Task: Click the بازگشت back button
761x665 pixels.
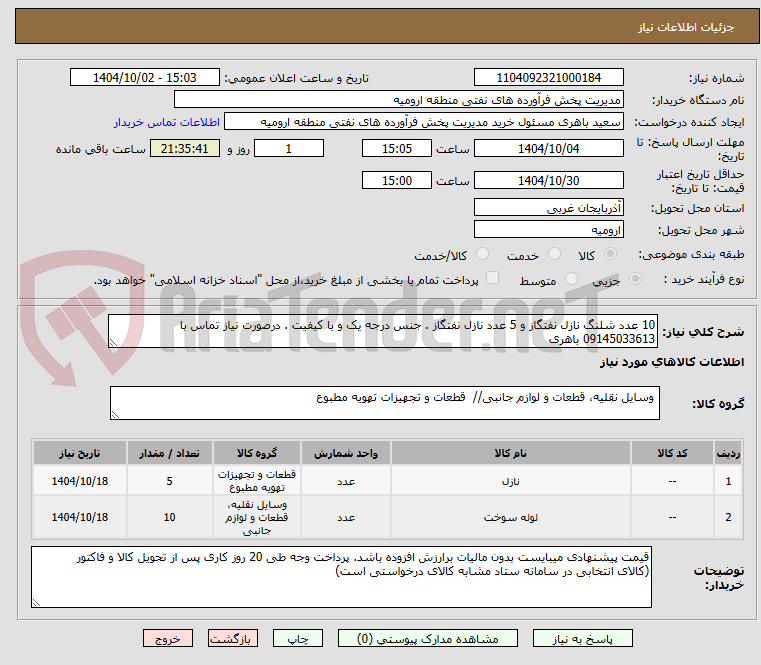Action: tap(232, 638)
